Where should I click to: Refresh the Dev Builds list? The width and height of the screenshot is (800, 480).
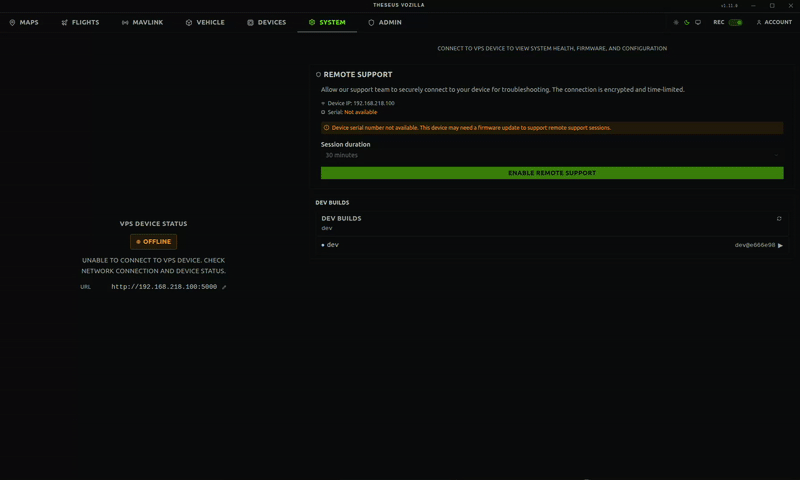point(779,219)
